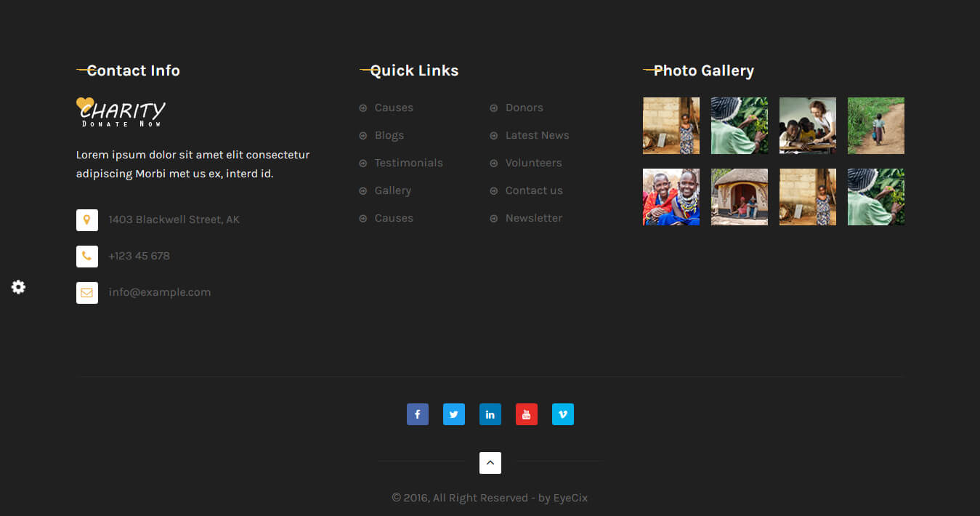Screen dimensions: 980x516
Task: Click the Contact us link
Action: point(534,190)
